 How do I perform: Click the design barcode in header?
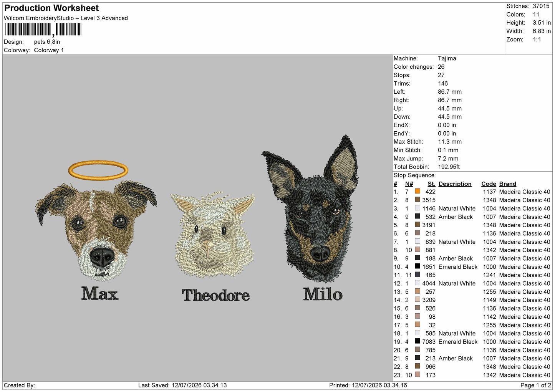click(x=43, y=30)
